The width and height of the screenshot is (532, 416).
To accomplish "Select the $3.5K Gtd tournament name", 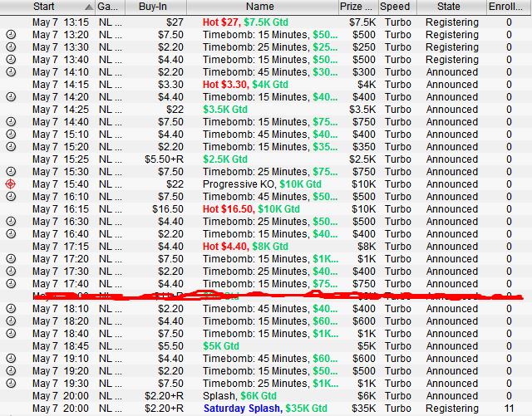I will 225,110.
